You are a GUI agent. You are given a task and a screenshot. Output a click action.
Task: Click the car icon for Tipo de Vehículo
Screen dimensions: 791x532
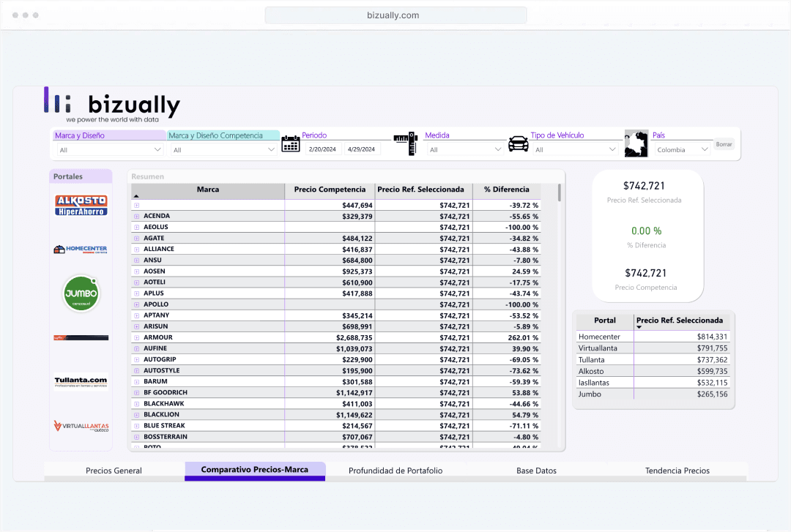point(519,143)
